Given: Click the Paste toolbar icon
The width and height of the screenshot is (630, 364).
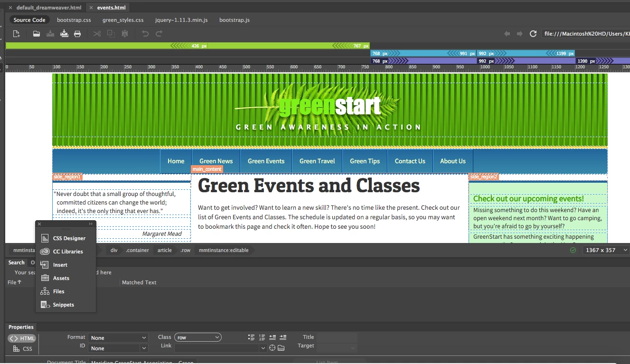Looking at the screenshot, I should [125, 34].
